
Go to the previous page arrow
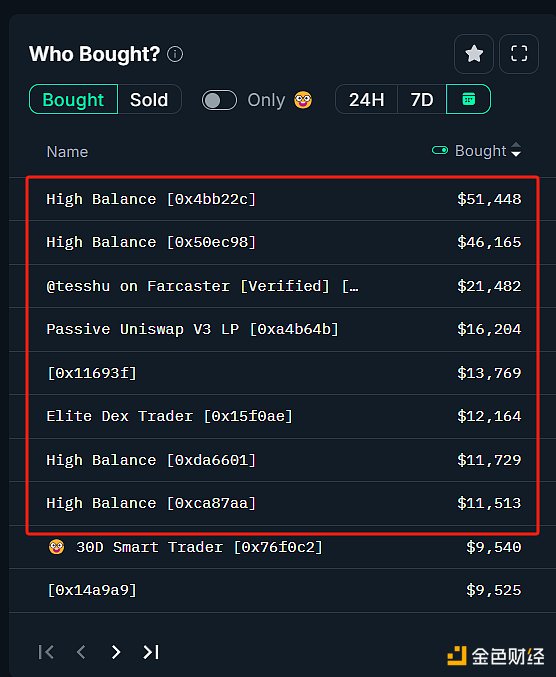[81, 652]
